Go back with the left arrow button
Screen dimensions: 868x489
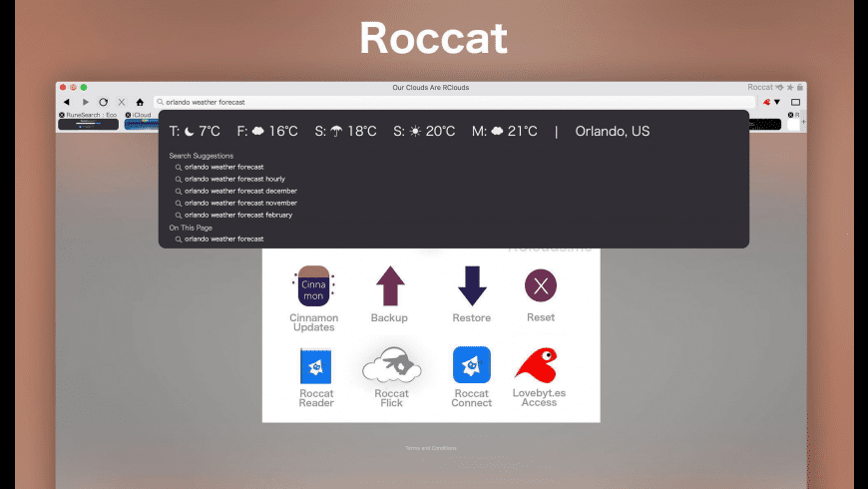tap(67, 102)
